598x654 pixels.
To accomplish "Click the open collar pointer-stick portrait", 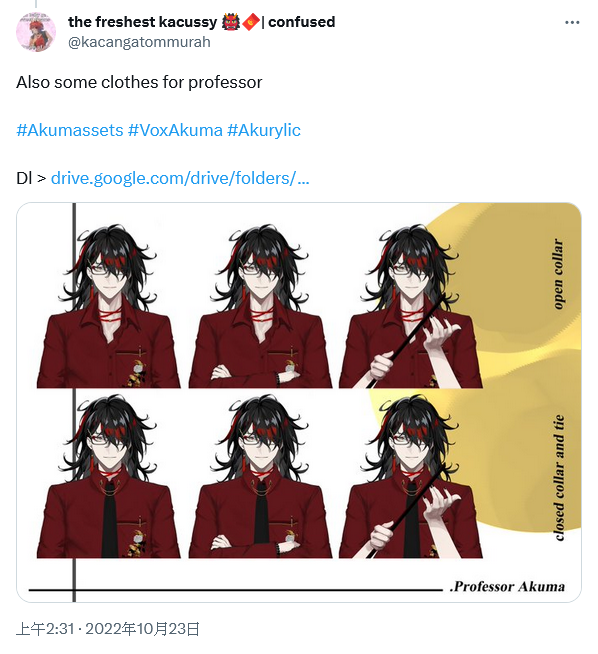I will coord(411,305).
